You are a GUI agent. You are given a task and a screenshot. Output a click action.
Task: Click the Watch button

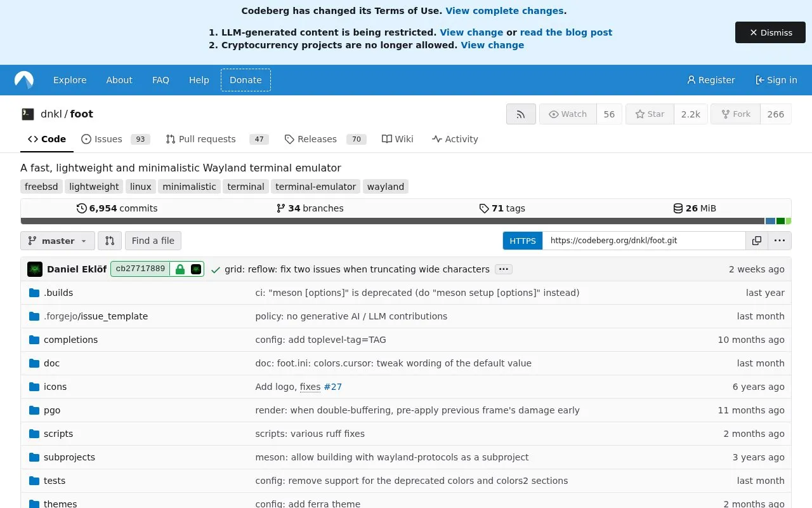568,114
